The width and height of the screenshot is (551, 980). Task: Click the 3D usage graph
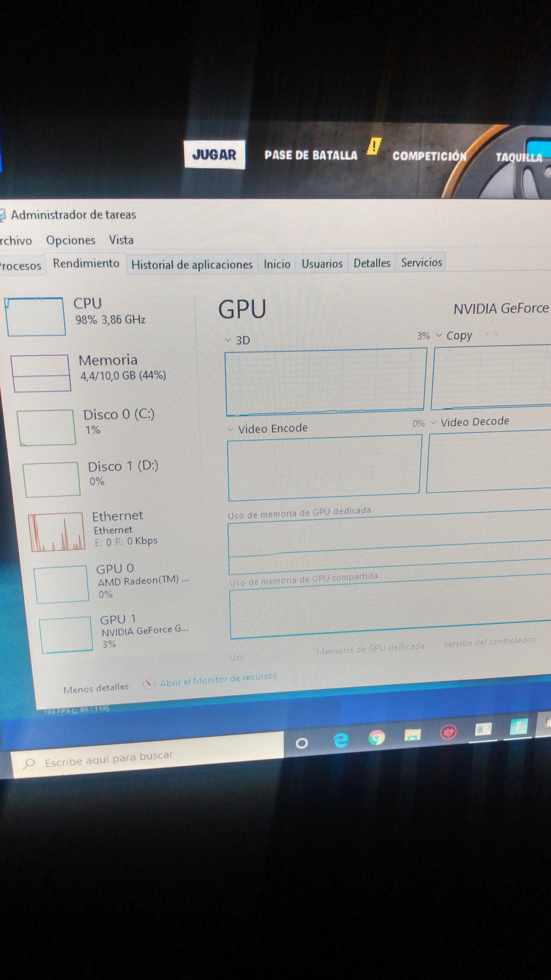click(325, 382)
